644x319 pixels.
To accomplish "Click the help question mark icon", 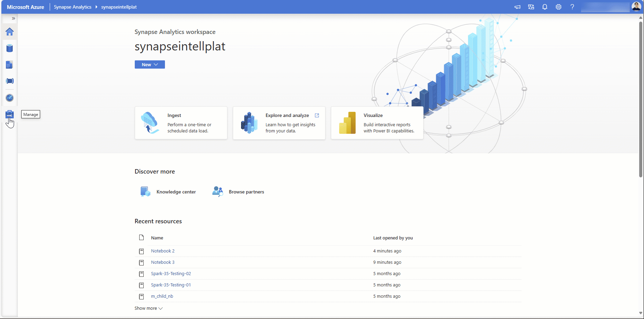I will click(x=572, y=7).
